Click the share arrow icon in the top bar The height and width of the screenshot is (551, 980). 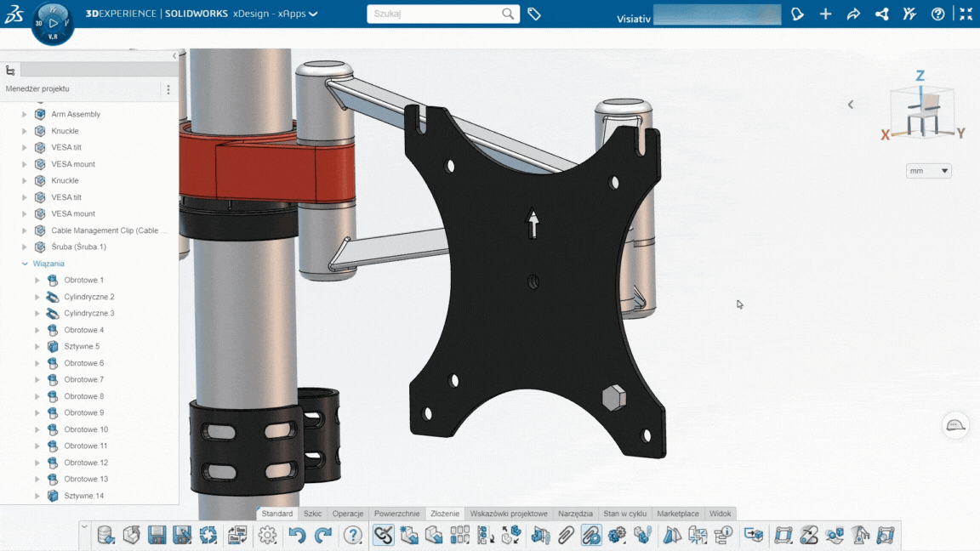(854, 14)
